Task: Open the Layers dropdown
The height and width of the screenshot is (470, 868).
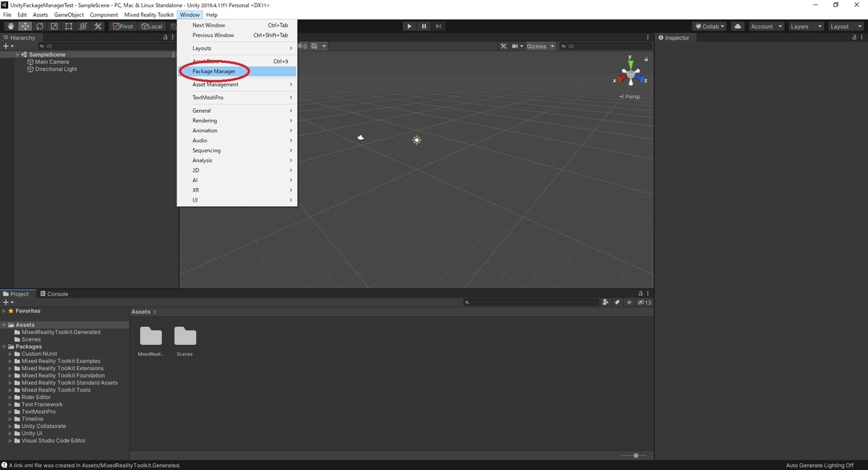Action: tap(806, 27)
